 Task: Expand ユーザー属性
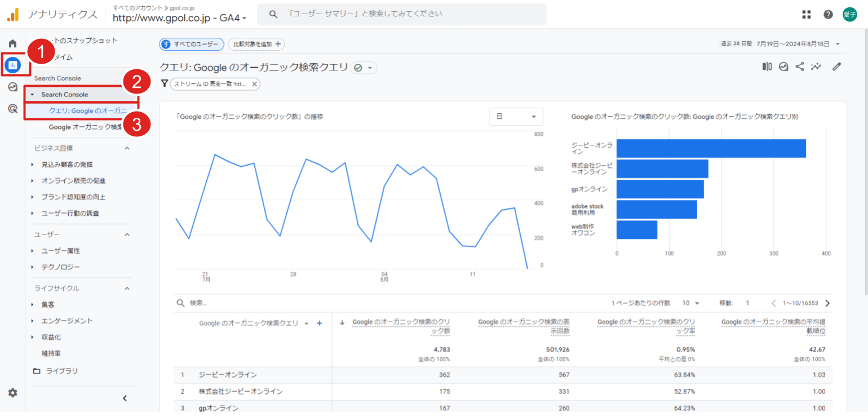[33, 251]
